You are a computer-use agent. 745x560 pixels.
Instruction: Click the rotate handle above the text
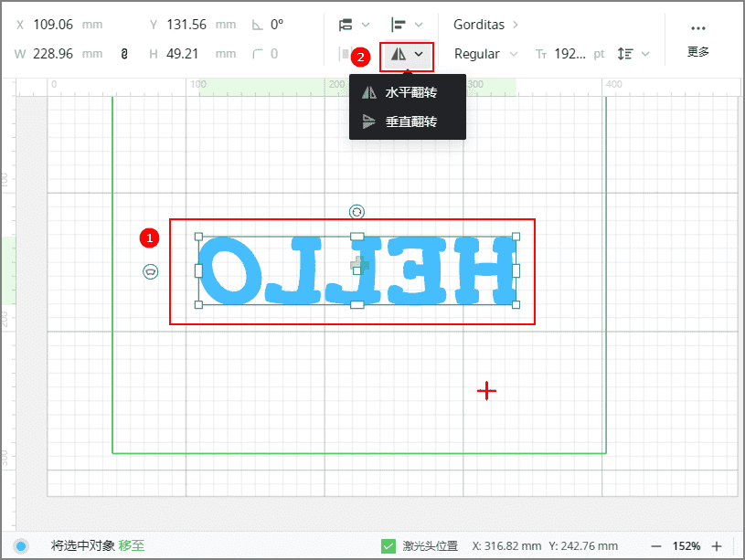pos(357,212)
